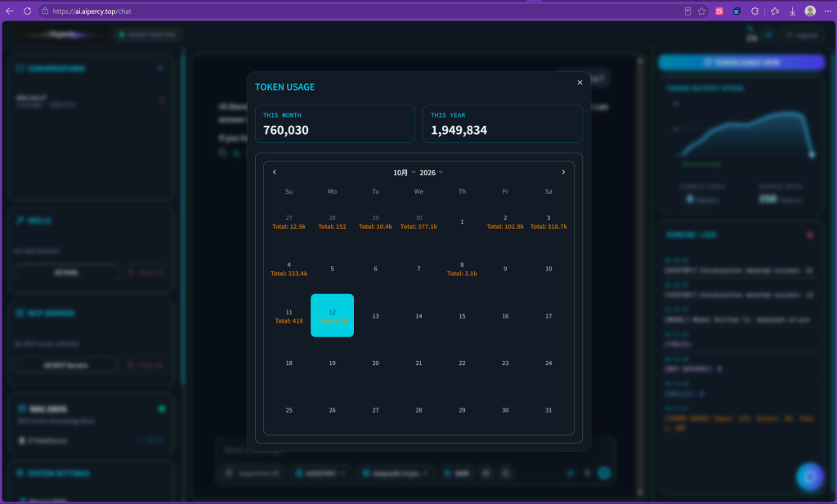Select day 13 in the calendar
The height and width of the screenshot is (504, 837).
click(x=375, y=316)
